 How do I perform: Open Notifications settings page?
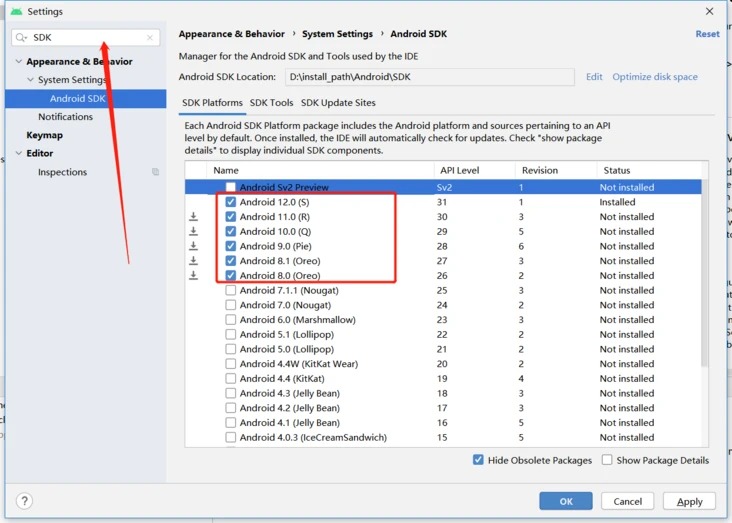pyautogui.click(x=65, y=117)
